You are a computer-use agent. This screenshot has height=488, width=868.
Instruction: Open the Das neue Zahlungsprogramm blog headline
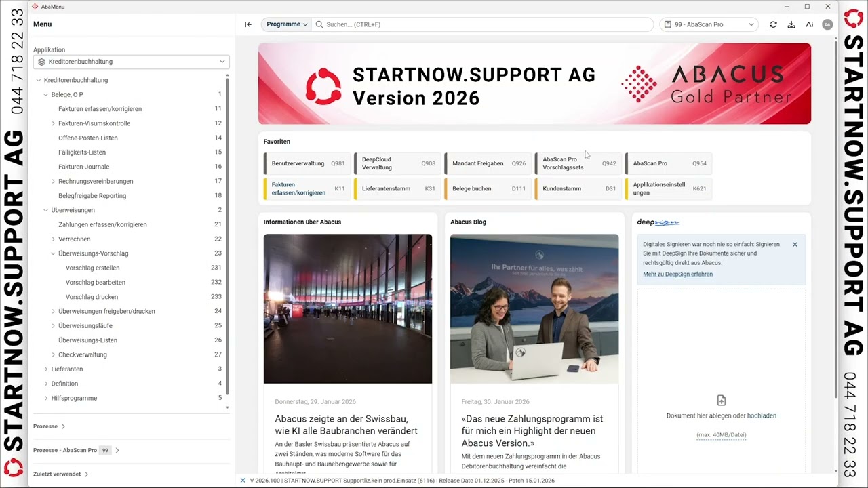532,431
